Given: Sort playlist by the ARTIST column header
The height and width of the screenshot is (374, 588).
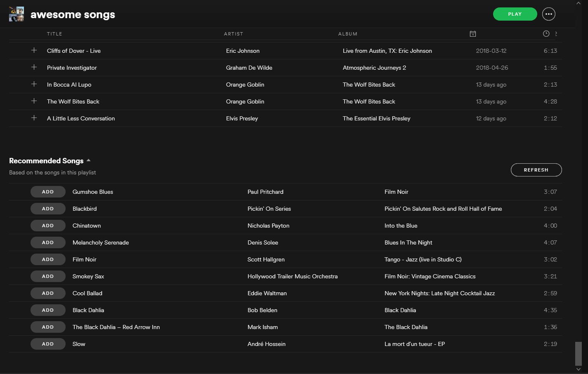Looking at the screenshot, I should point(234,34).
